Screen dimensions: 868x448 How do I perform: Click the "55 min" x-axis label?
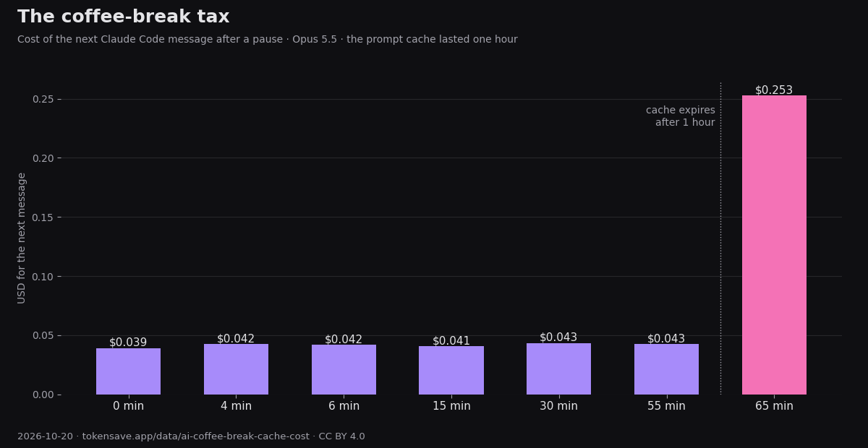(x=666, y=406)
